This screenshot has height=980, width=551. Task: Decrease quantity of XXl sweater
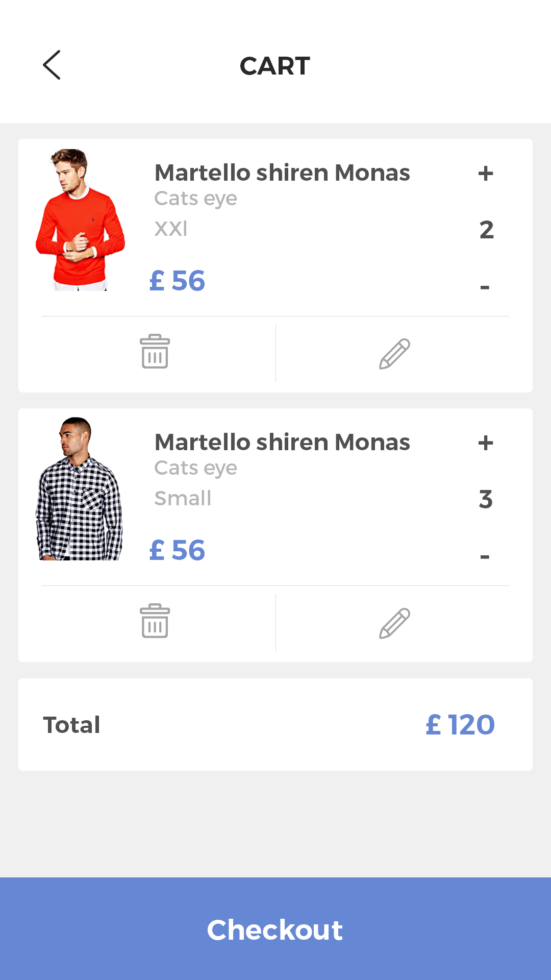click(x=485, y=287)
